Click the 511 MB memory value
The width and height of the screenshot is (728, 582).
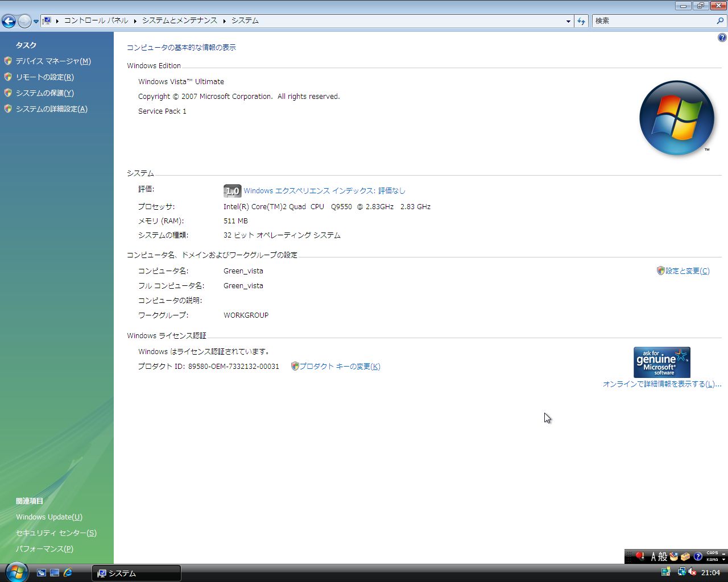coord(235,221)
